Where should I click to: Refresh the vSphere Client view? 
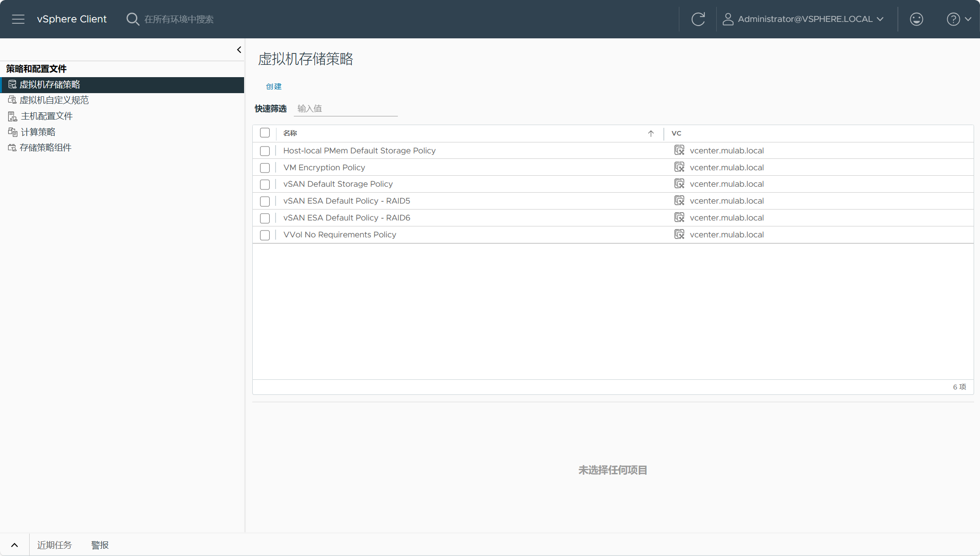[698, 19]
